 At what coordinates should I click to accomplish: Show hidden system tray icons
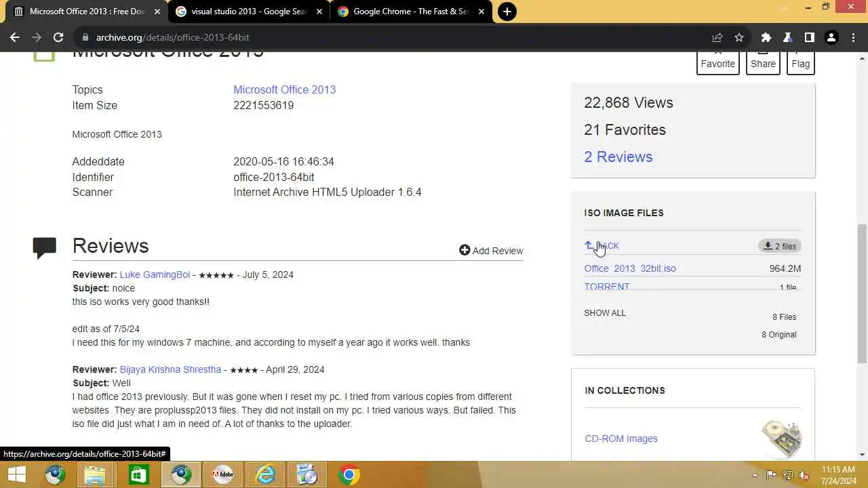[755, 475]
